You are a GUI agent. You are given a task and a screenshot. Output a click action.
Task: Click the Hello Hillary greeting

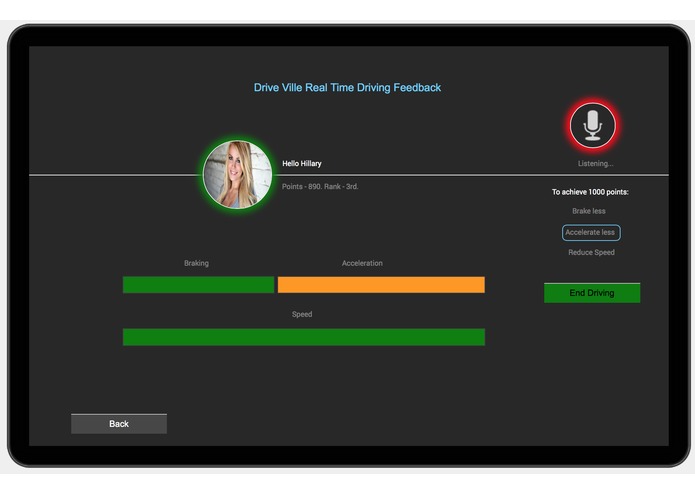tap(302, 163)
